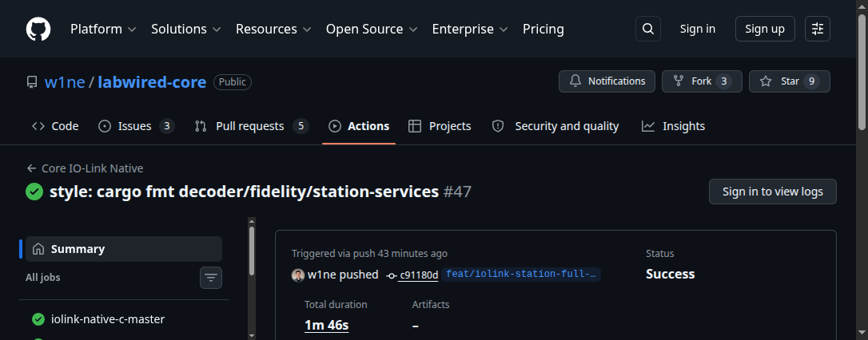Click the Public visibility badge
This screenshot has width=868, height=340.
(x=233, y=82)
